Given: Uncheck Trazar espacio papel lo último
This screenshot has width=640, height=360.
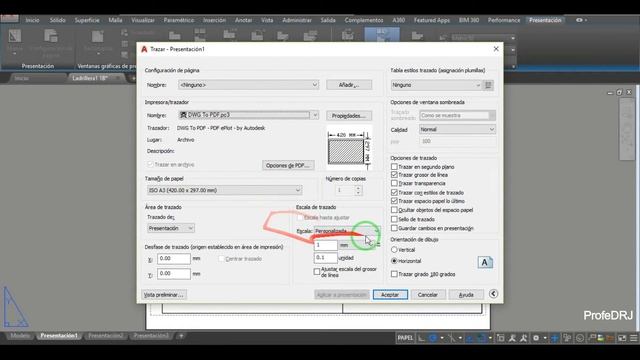Looking at the screenshot, I should pos(394,201).
